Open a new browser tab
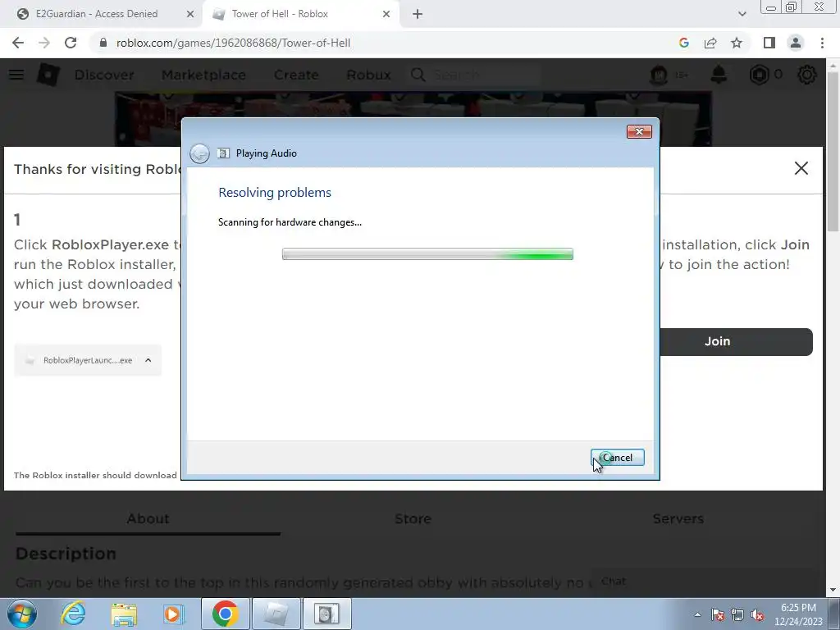840x630 pixels. (x=418, y=15)
